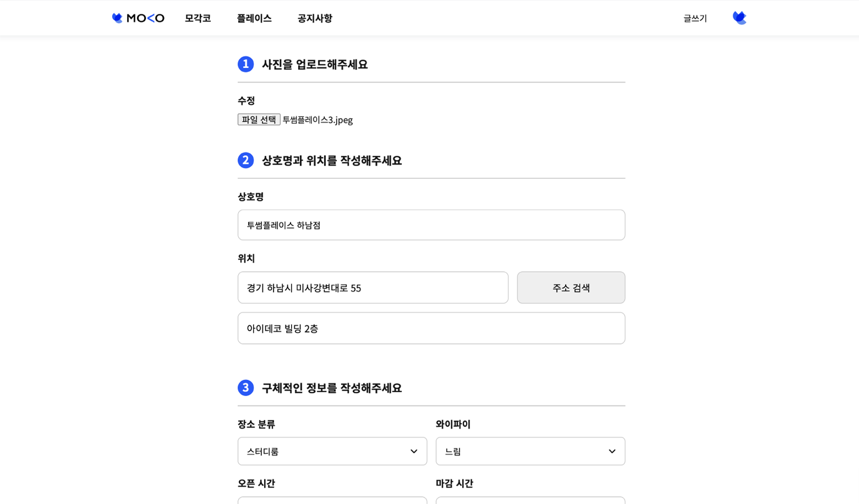Click the MOCO logo in header
The image size is (859, 504).
138,18
